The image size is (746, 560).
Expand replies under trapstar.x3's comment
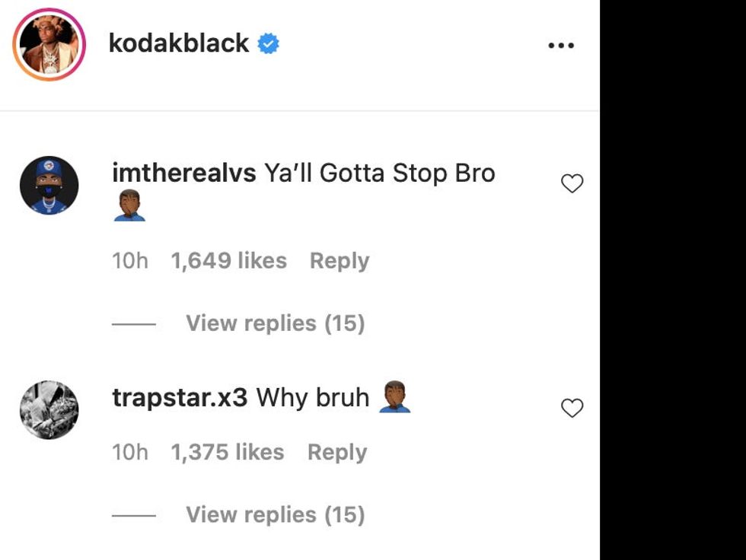[275, 515]
